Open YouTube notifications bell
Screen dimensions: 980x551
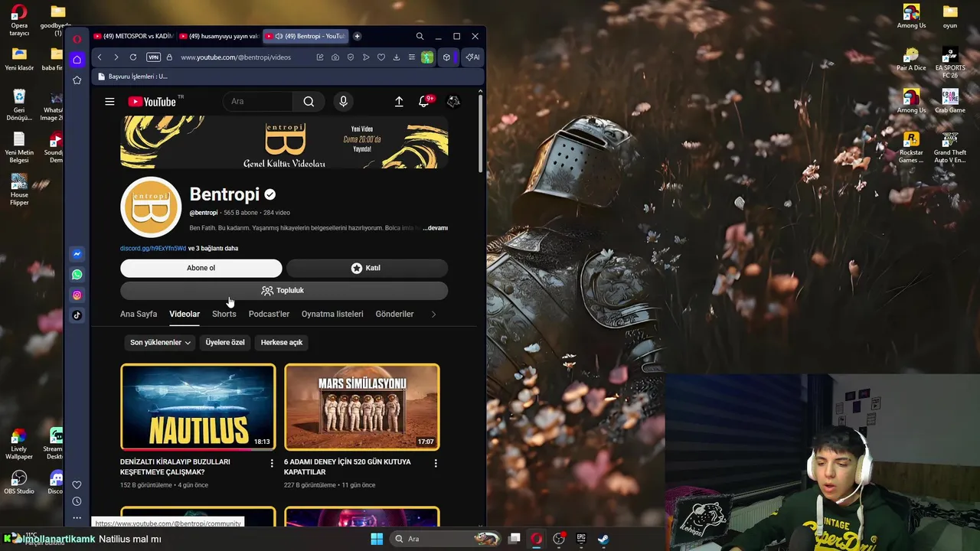[423, 101]
